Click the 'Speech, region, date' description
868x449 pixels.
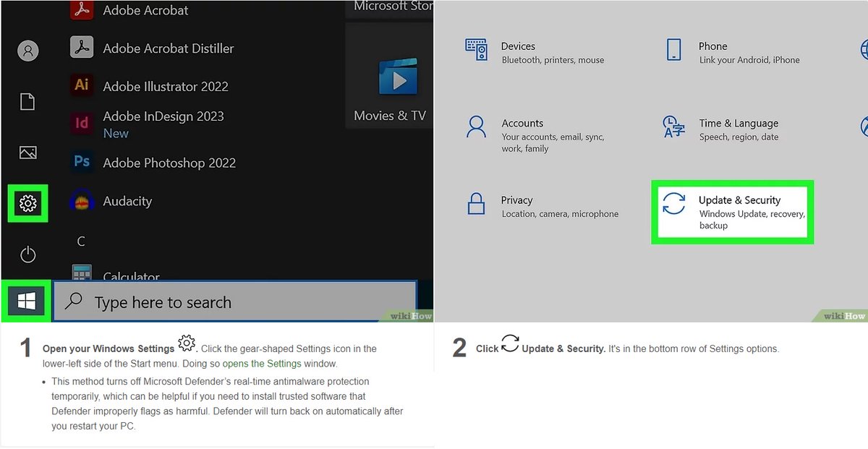[x=739, y=137]
